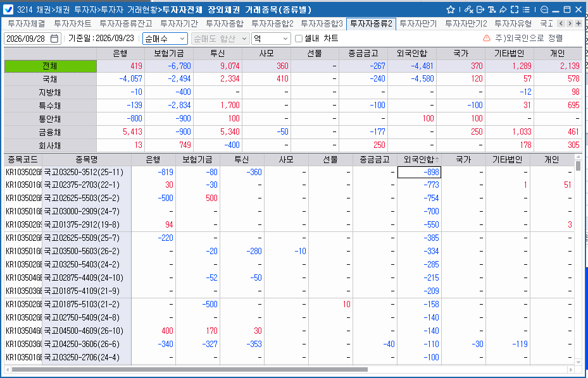Switch to 투자자유형 tab
This screenshot has width=588, height=378.
pos(513,23)
